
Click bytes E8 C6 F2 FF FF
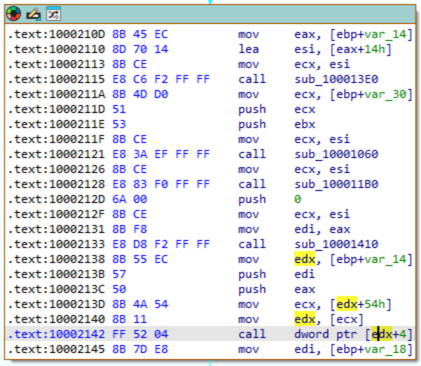pyautogui.click(x=161, y=79)
